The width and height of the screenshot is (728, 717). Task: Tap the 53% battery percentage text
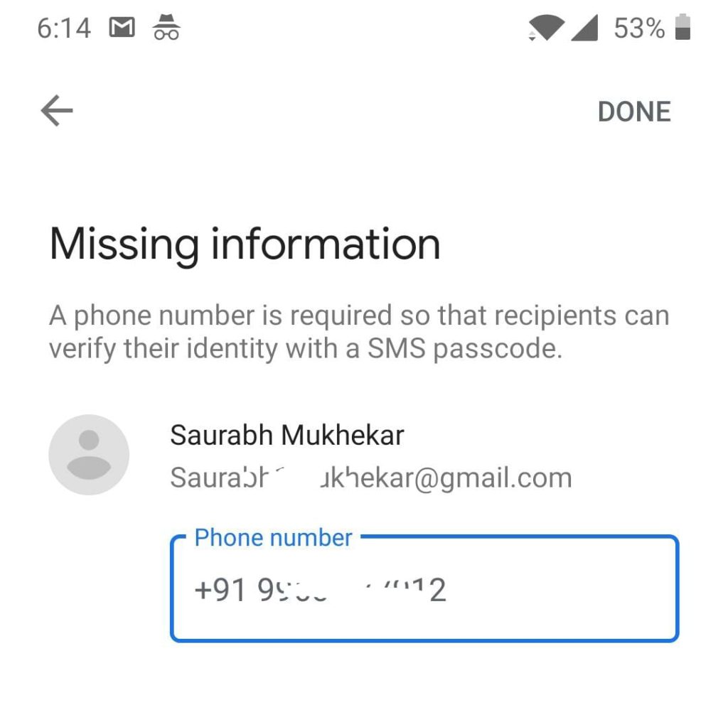coord(639,28)
